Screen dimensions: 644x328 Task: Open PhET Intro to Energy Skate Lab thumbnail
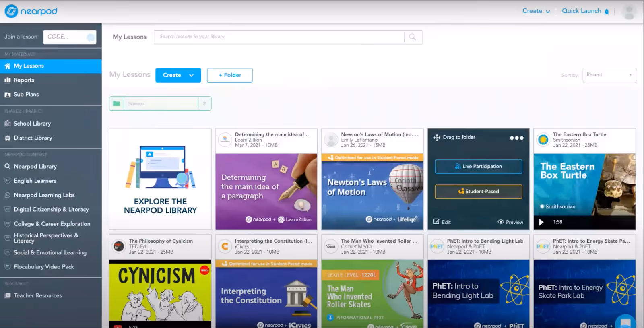point(584,294)
